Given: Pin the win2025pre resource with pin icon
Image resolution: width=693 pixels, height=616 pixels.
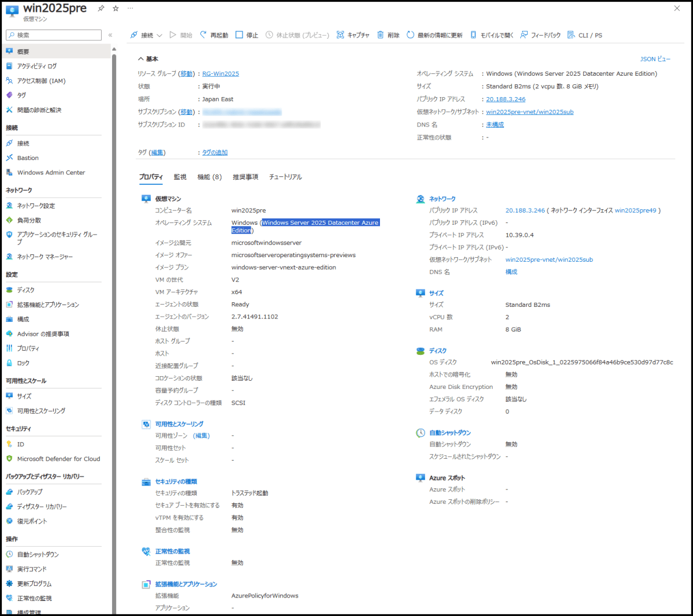Looking at the screenshot, I should pyautogui.click(x=101, y=9).
